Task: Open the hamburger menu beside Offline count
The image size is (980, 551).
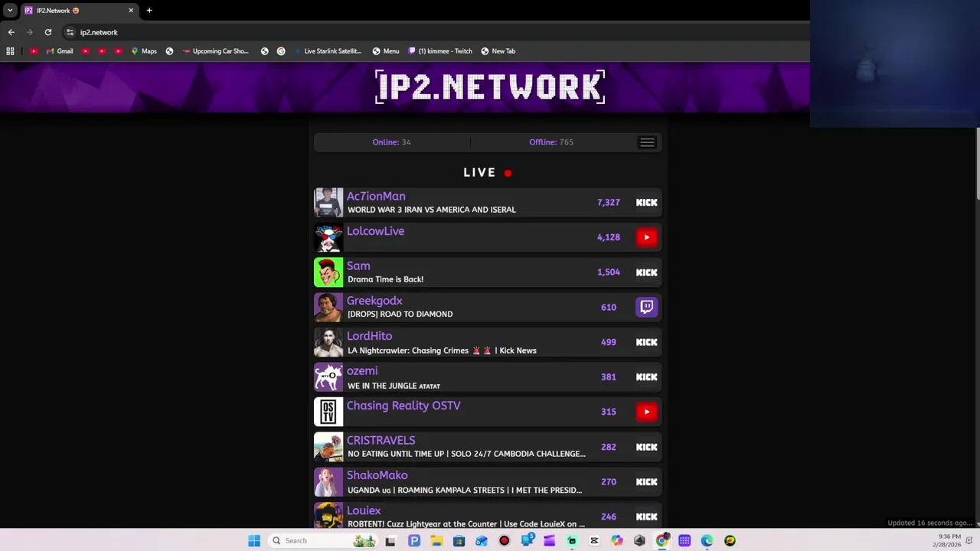Action: click(x=647, y=142)
